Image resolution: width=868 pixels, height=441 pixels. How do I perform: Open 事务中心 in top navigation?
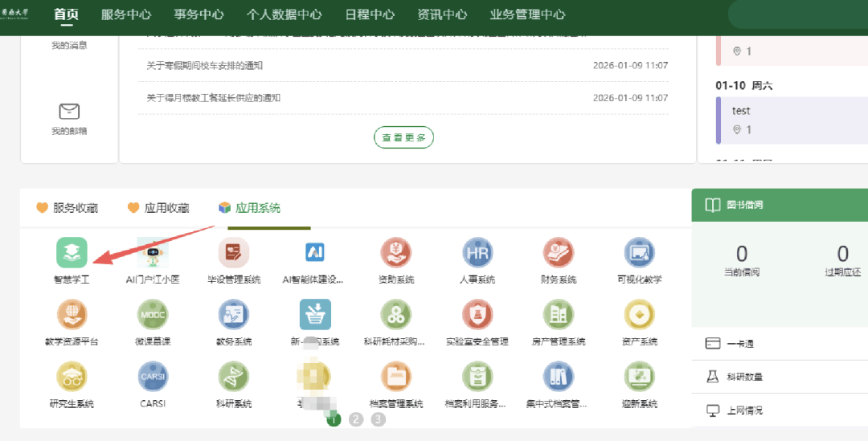click(x=199, y=14)
